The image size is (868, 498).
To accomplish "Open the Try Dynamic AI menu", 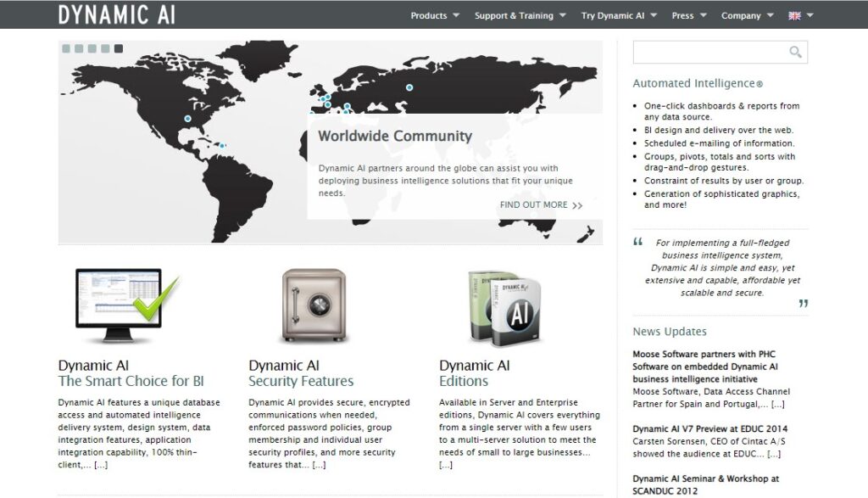I will pos(613,15).
